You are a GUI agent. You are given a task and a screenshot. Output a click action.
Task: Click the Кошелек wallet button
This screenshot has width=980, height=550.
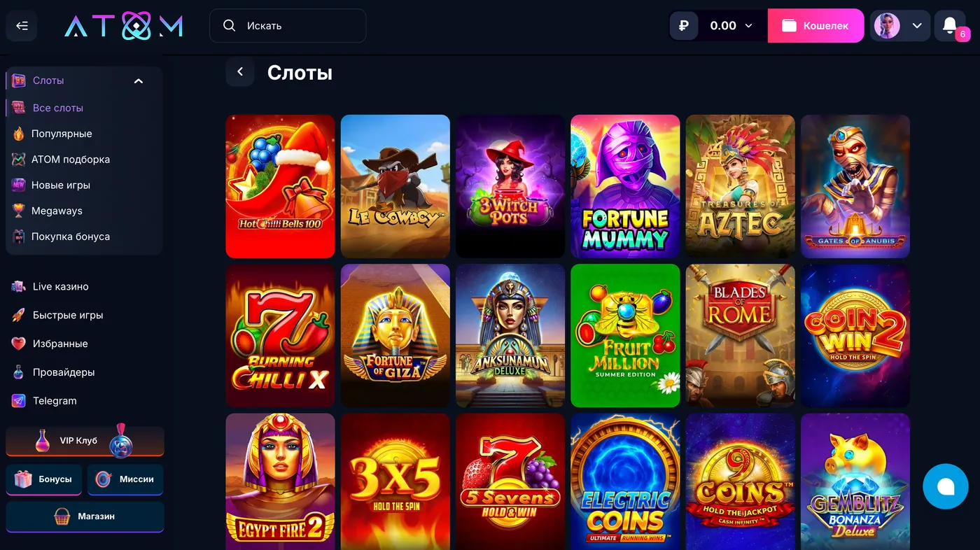tap(815, 26)
